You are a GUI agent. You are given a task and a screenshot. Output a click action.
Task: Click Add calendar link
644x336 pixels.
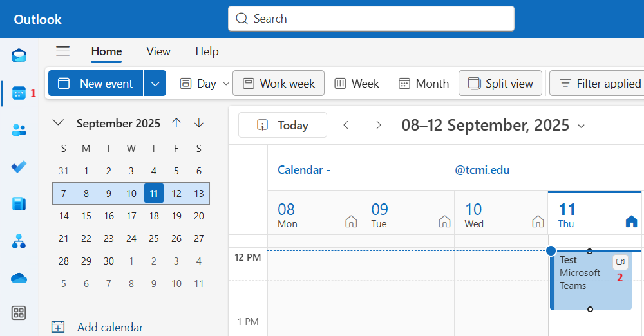click(x=109, y=328)
